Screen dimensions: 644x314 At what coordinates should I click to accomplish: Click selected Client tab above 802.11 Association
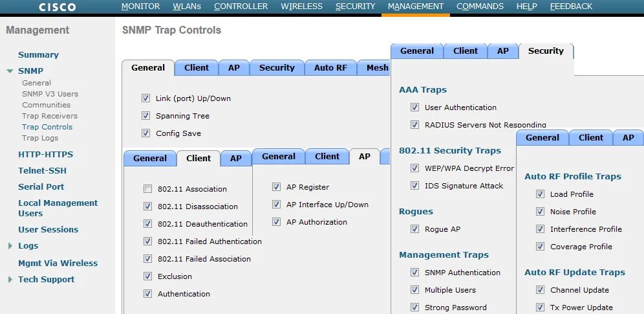pos(199,158)
